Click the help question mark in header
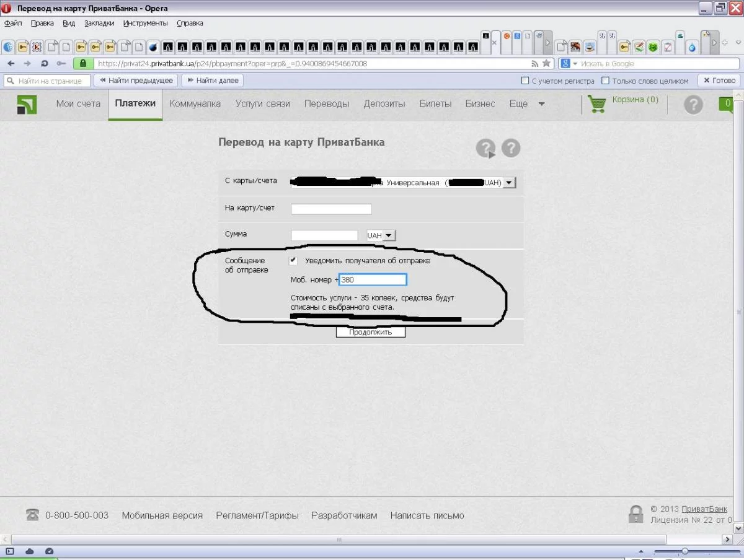 pyautogui.click(x=693, y=105)
